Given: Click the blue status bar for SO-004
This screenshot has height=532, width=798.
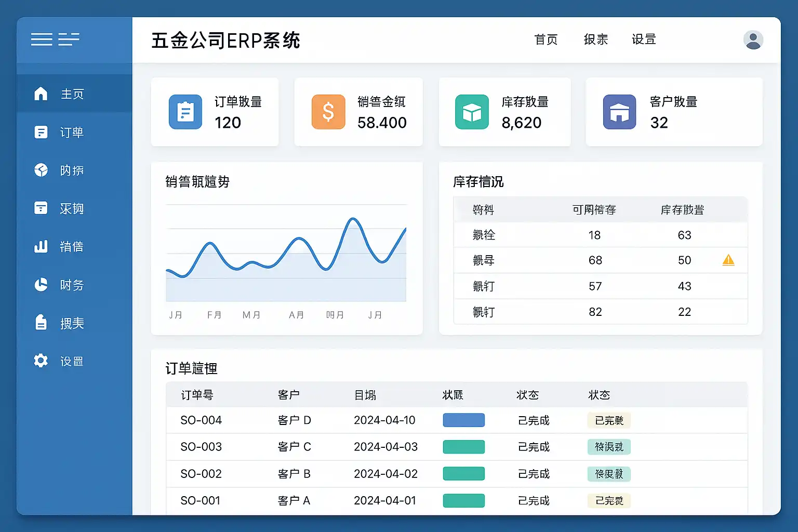Looking at the screenshot, I should pyautogui.click(x=463, y=420).
